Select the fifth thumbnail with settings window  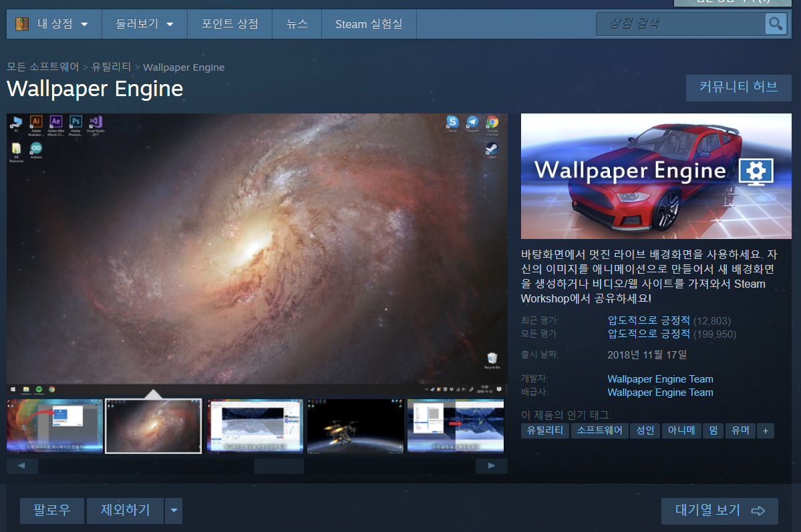pyautogui.click(x=456, y=427)
